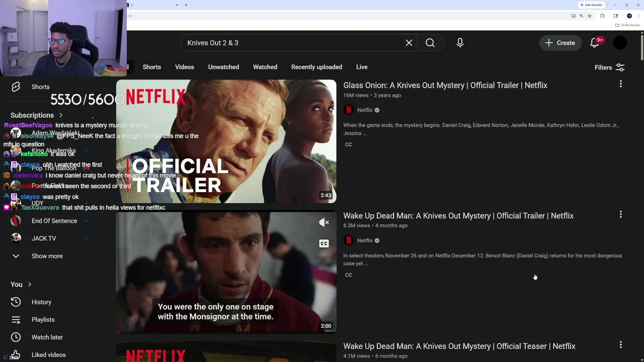
Task: Toggle captions on the Wake Up Dead Man preview
Action: coord(324,243)
